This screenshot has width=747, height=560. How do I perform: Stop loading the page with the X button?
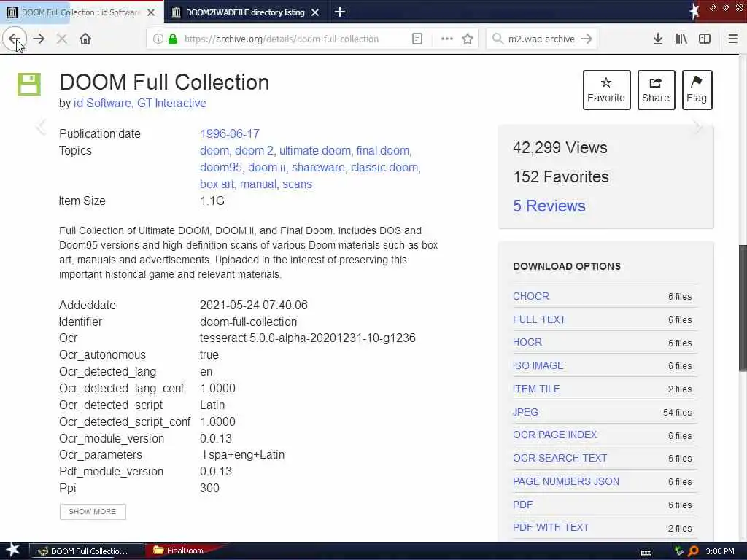click(62, 39)
